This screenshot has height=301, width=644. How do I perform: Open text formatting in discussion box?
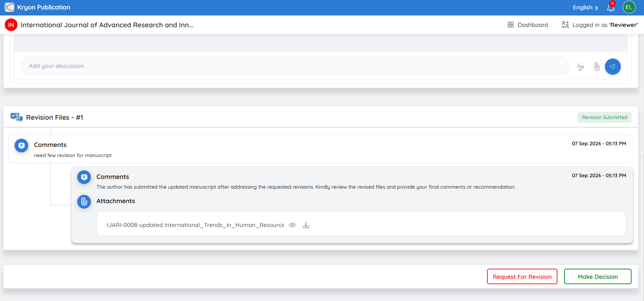[x=580, y=67]
